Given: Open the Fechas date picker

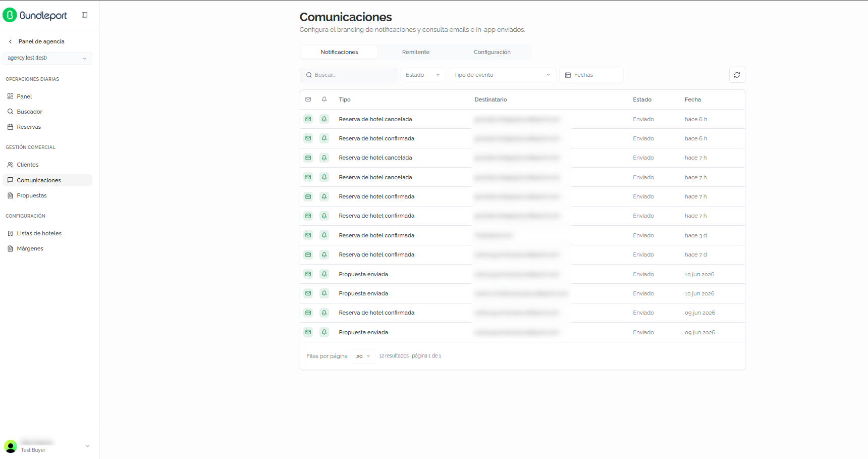Looking at the screenshot, I should pos(591,75).
